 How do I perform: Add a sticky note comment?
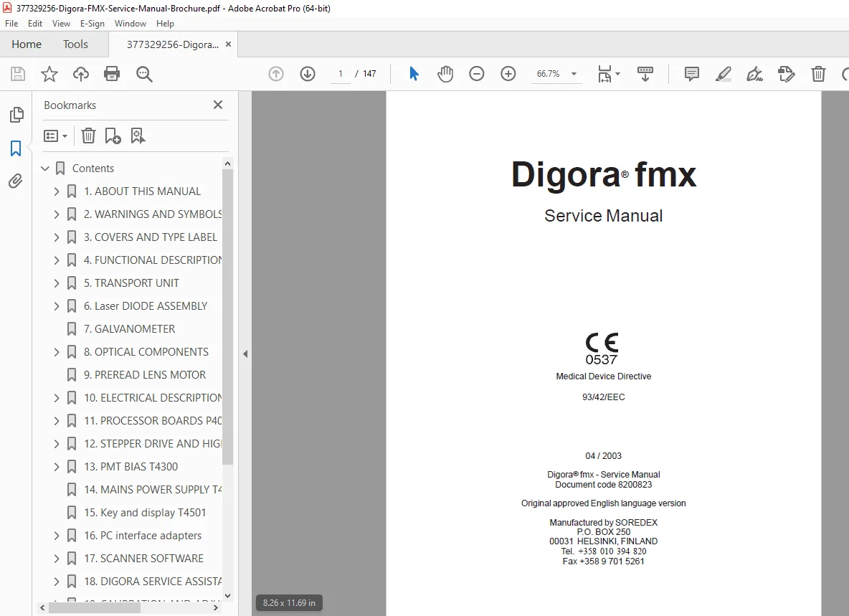tap(691, 74)
